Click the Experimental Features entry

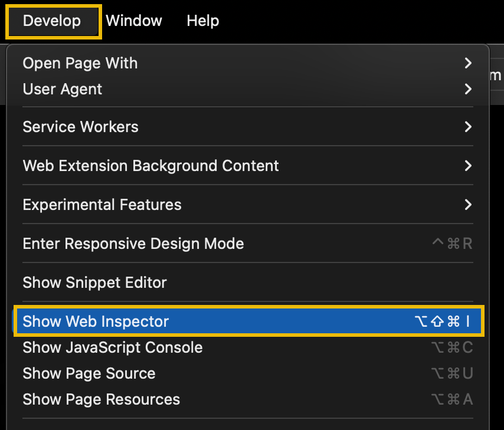(x=102, y=205)
